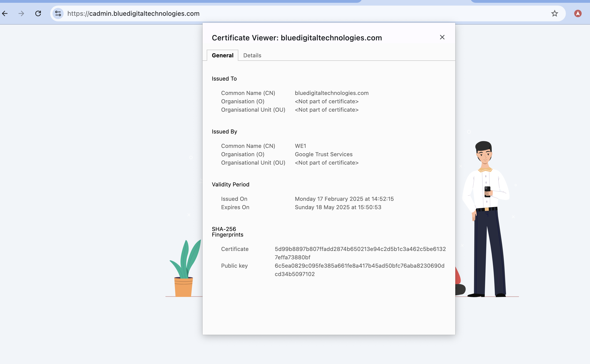590x364 pixels.
Task: Open site information icon in address bar
Action: coord(58,13)
